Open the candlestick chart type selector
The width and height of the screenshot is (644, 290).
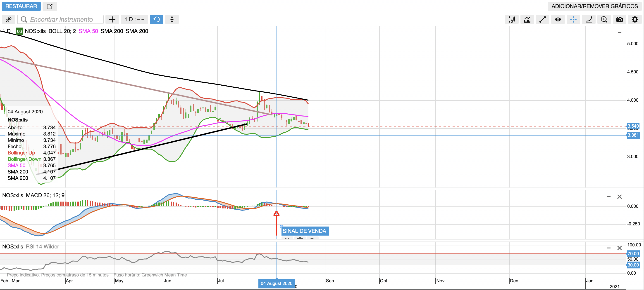(x=512, y=19)
